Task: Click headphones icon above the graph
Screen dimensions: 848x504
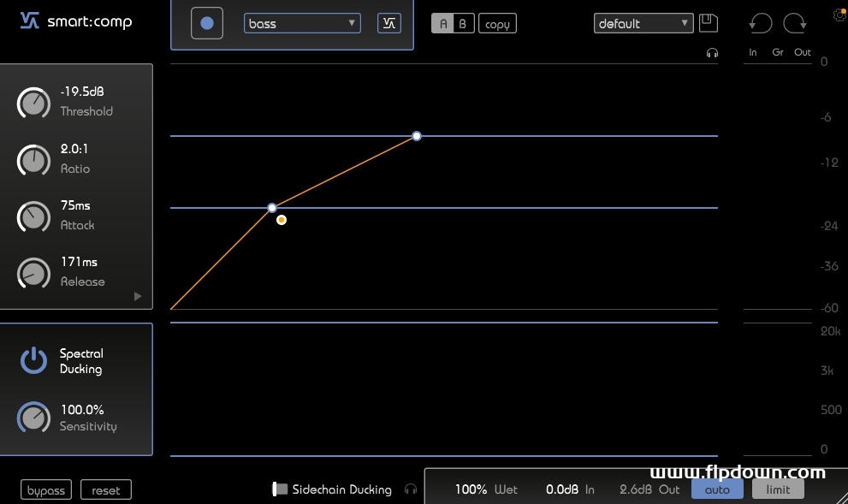Action: coord(712,53)
